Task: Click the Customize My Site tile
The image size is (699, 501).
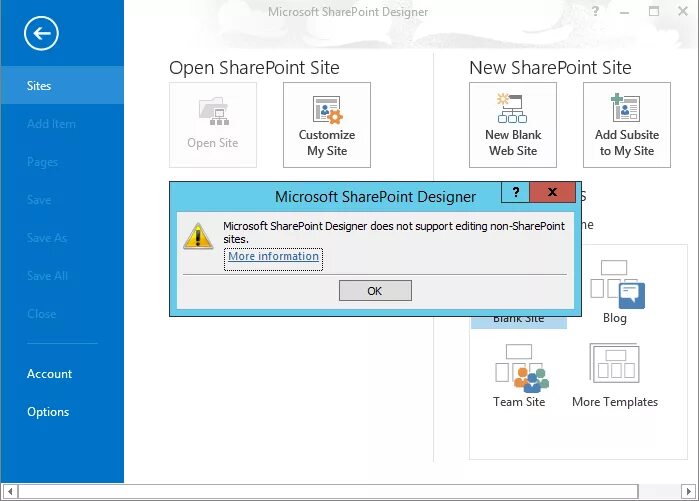Action: pos(327,125)
